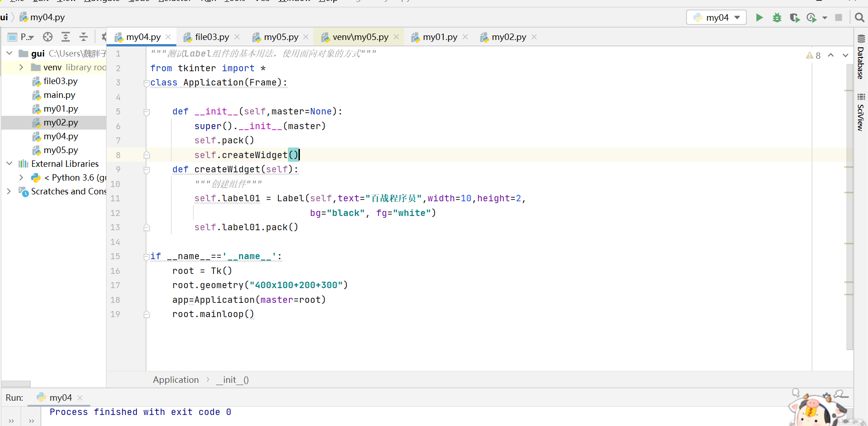The width and height of the screenshot is (868, 426).
Task: Open the profiler options dropdown arrow
Action: (825, 17)
